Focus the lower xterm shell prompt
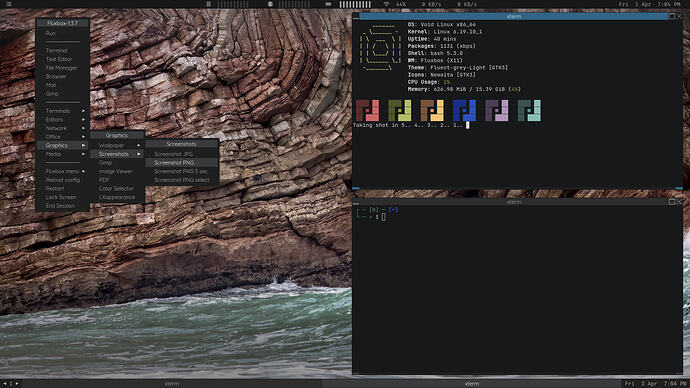 (x=377, y=213)
